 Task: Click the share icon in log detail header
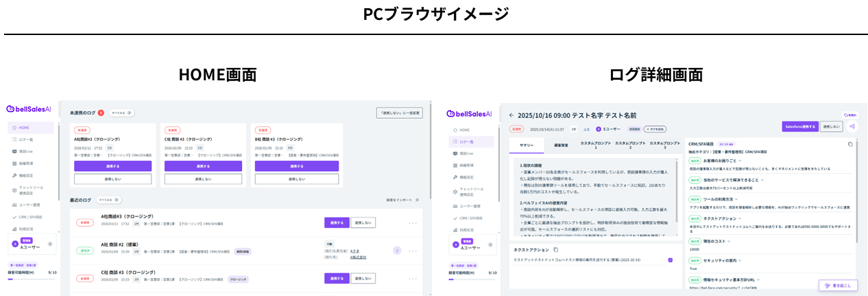click(852, 127)
